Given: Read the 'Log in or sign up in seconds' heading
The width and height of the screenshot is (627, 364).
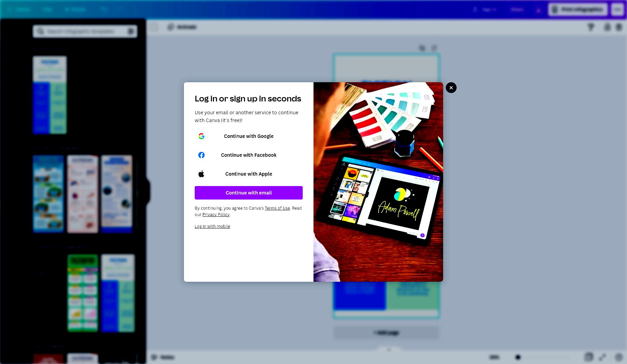Looking at the screenshot, I should click(x=248, y=99).
